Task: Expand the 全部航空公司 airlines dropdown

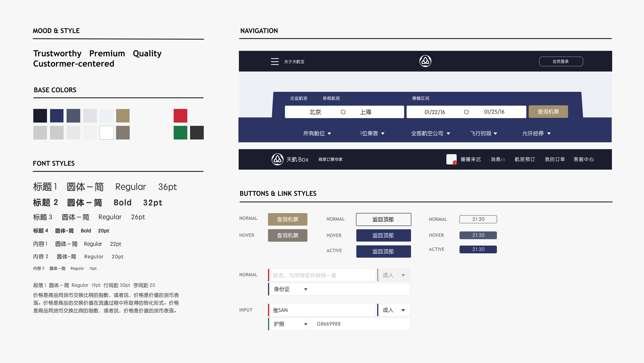Action: (x=430, y=133)
